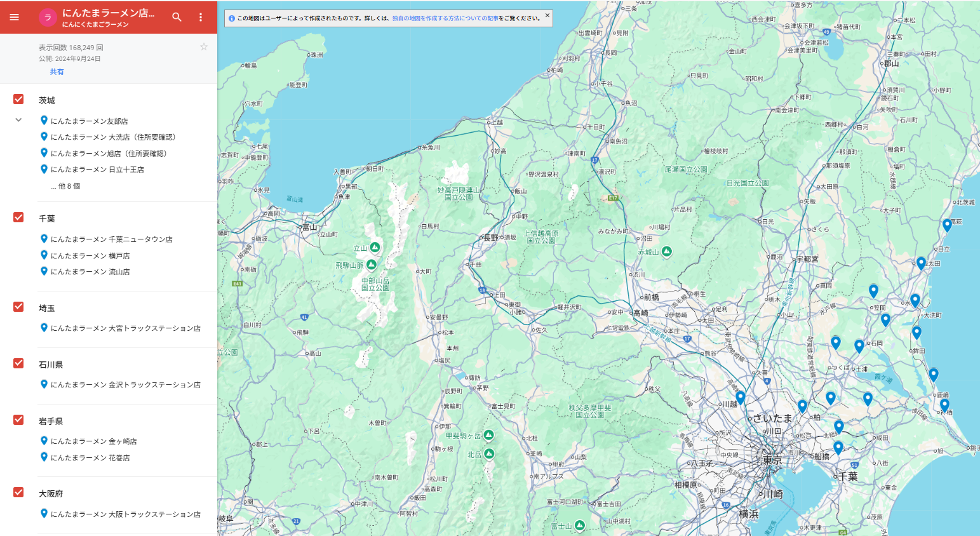Select にんたまラーメン 金沢トラックステーション店
The image size is (980, 536).
coord(126,385)
